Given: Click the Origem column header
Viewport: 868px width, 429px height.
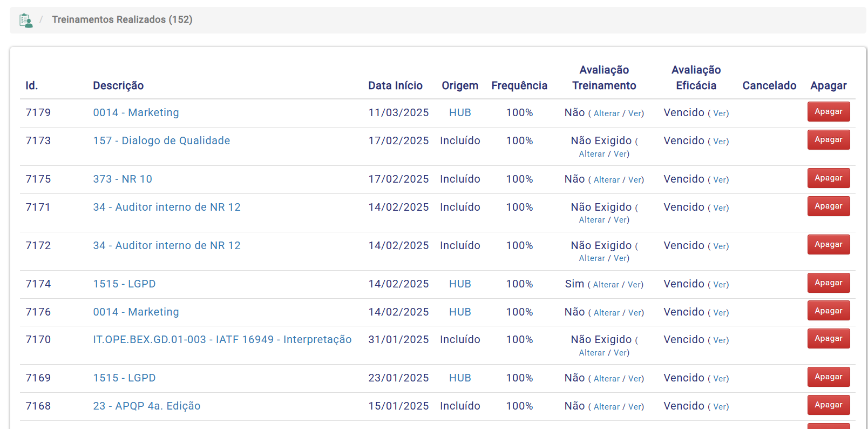Looking at the screenshot, I should coord(460,85).
